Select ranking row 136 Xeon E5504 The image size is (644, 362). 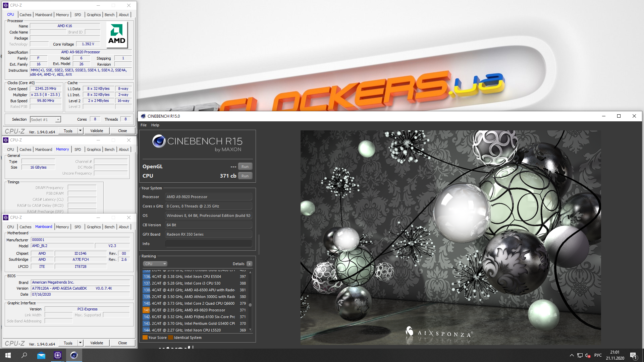[195, 277]
